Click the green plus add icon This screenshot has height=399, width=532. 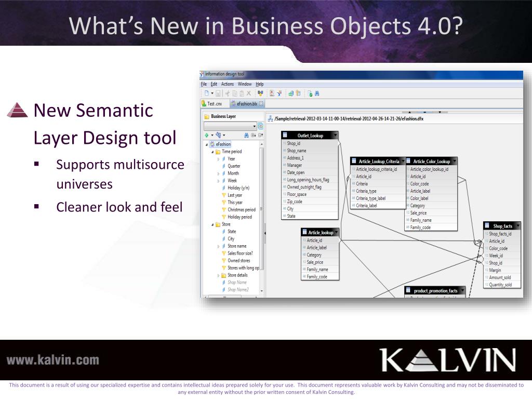click(x=207, y=135)
